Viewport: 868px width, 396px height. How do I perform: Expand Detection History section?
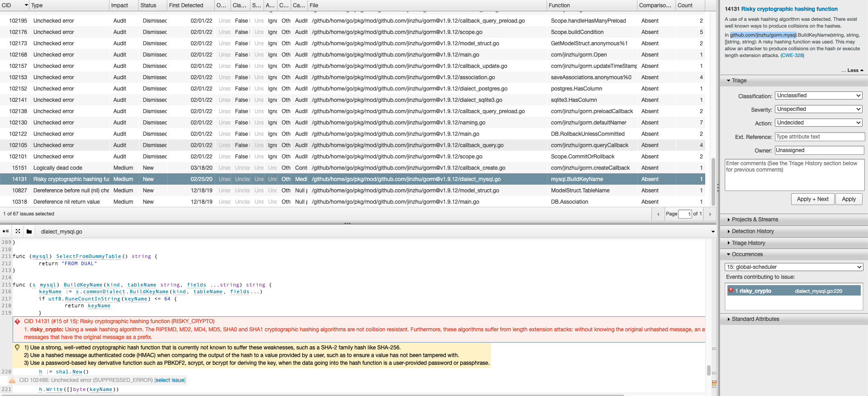tap(752, 231)
